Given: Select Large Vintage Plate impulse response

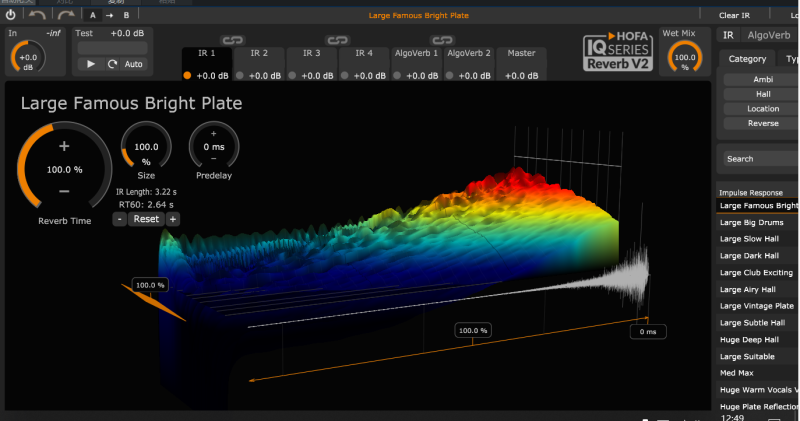Looking at the screenshot, I should pos(757,306).
